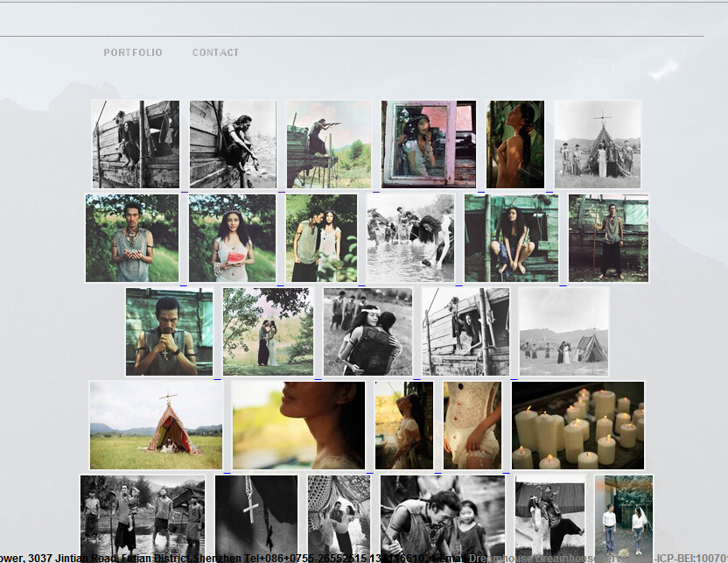Open the lit candles photo
This screenshot has width=728, height=563.
(578, 426)
